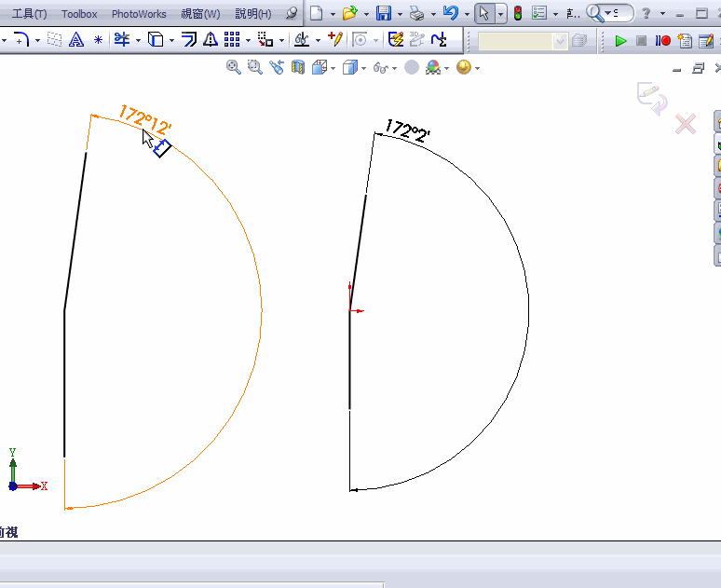Click in the search input field
The image size is (721, 588).
coord(622,13)
